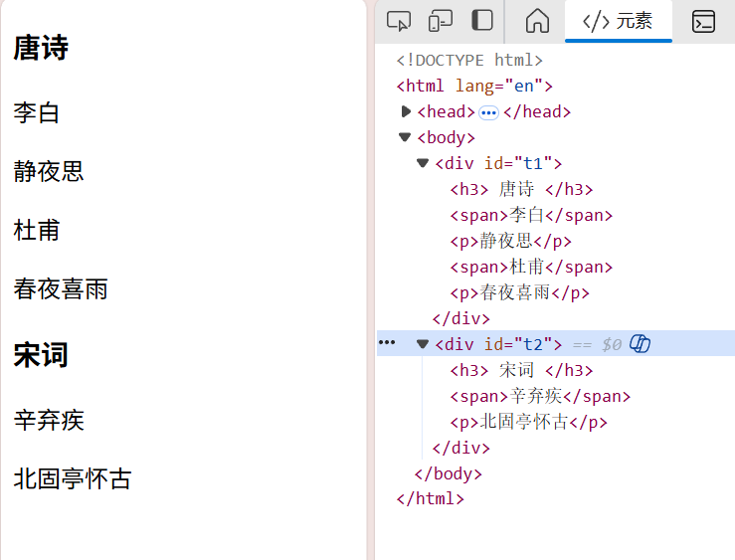Click the "t1" id attribute value
Viewport: 735px width, 560px height.
[x=533, y=163]
